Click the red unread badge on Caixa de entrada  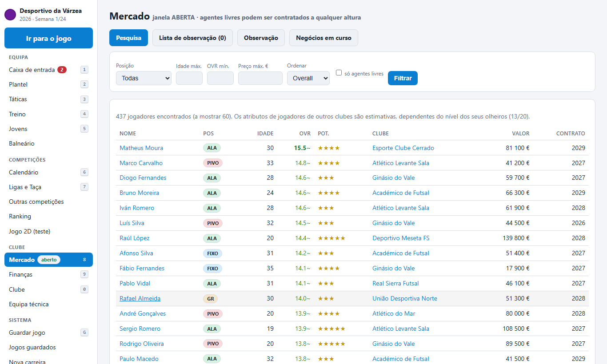coord(62,70)
